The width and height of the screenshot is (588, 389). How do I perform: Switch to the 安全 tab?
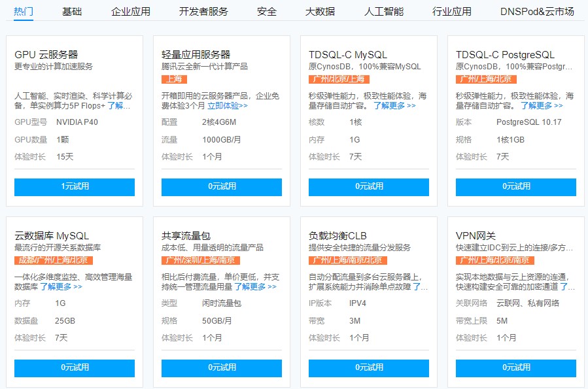[x=267, y=12]
